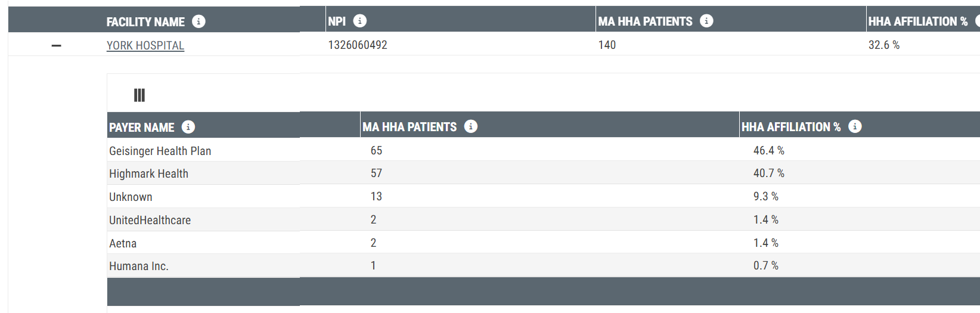Click info icon next to NPI header
This screenshot has width=980, height=313.
point(360,21)
